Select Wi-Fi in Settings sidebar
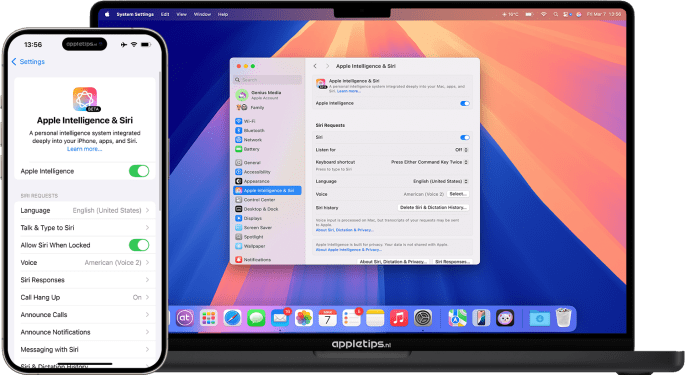The width and height of the screenshot is (685, 375). click(267, 121)
